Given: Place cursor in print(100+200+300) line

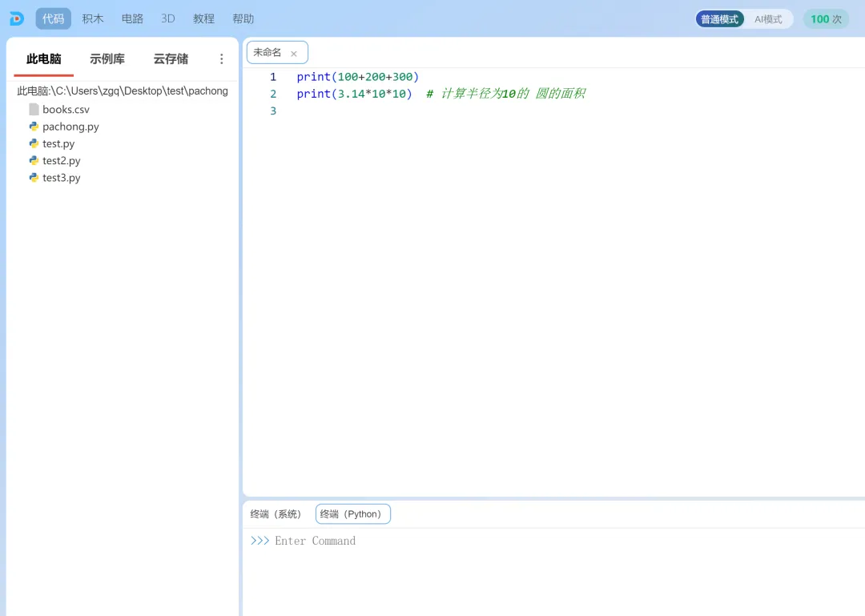Looking at the screenshot, I should coord(357,77).
